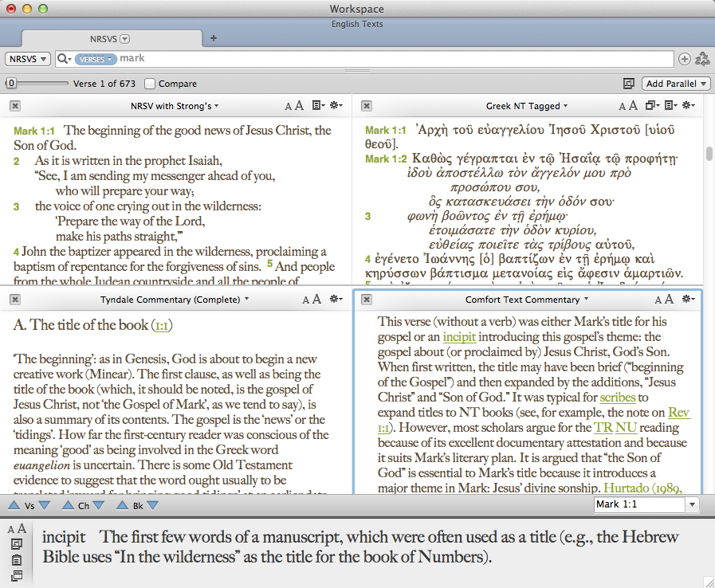Close the Comfort Text Commentary pane
The image size is (715, 588).
(367, 300)
